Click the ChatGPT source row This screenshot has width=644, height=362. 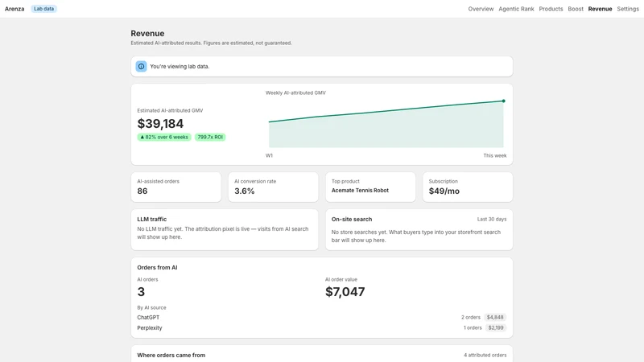[x=321, y=317]
